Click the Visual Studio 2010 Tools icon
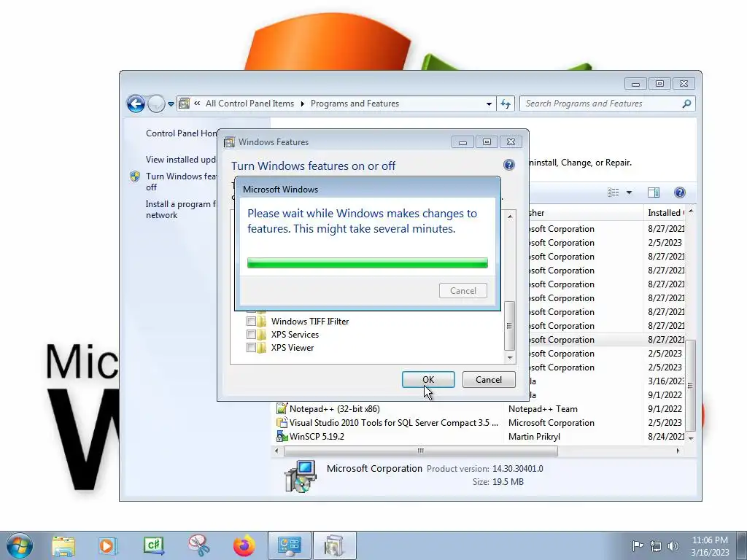 pyautogui.click(x=282, y=422)
